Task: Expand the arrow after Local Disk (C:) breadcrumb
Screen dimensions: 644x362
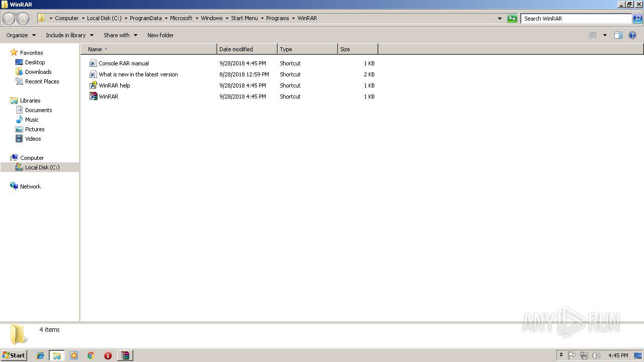Action: [x=126, y=19]
